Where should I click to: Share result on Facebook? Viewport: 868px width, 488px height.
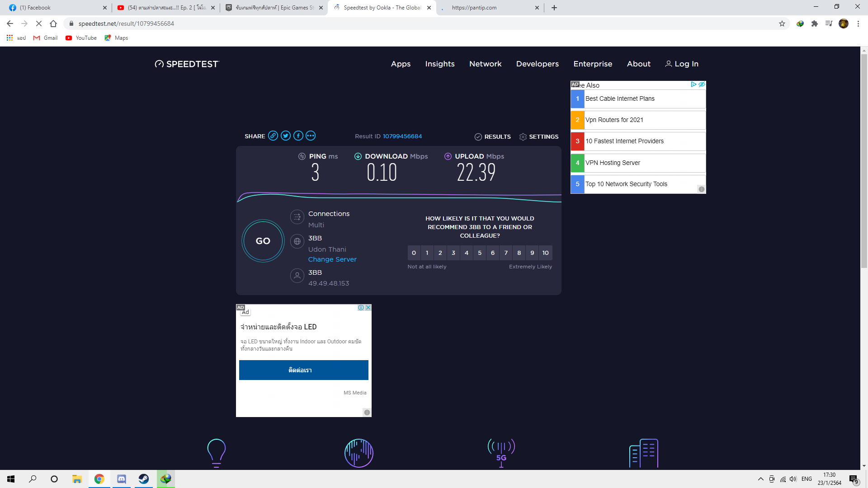[298, 136]
